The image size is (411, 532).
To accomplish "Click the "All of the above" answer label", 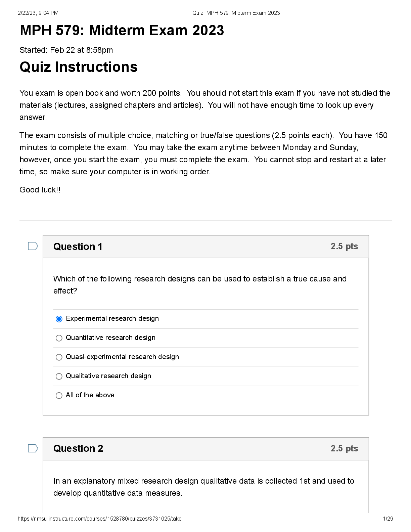I will pyautogui.click(x=90, y=395).
